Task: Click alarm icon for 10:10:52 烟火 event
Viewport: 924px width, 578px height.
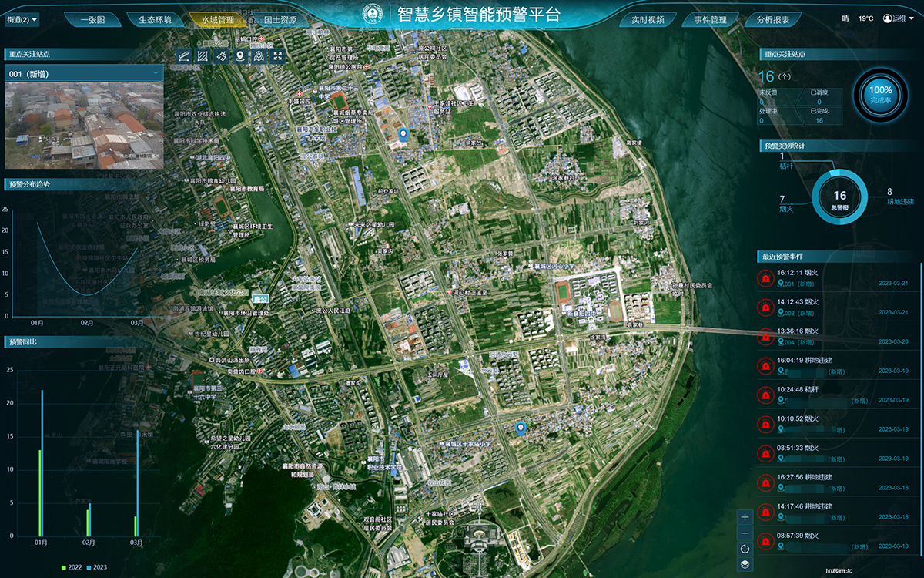Action: point(766,425)
